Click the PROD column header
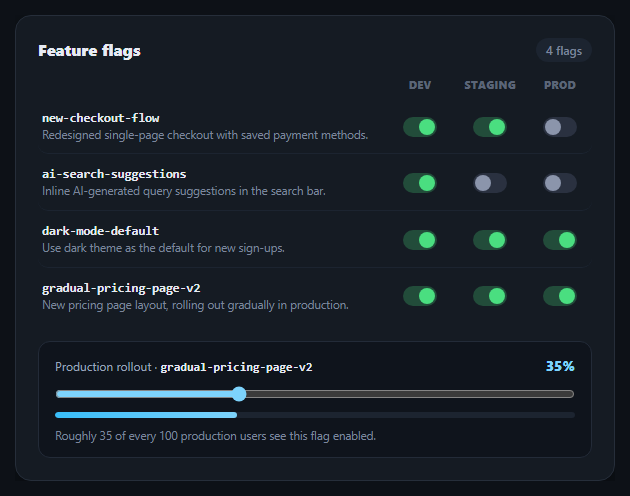The height and width of the screenshot is (496, 630). tap(560, 85)
